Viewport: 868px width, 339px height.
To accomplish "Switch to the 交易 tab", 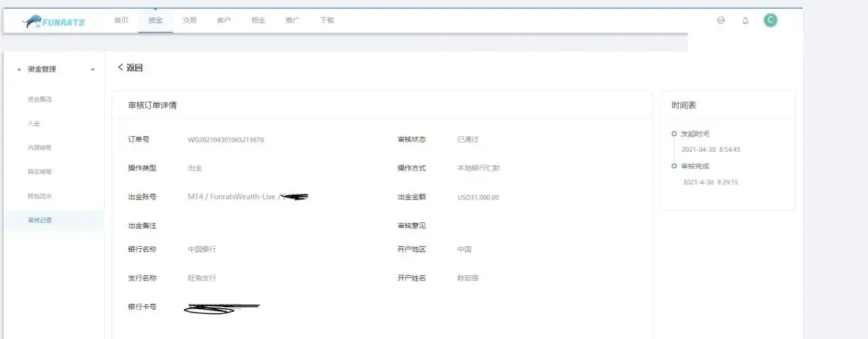I will (x=189, y=20).
